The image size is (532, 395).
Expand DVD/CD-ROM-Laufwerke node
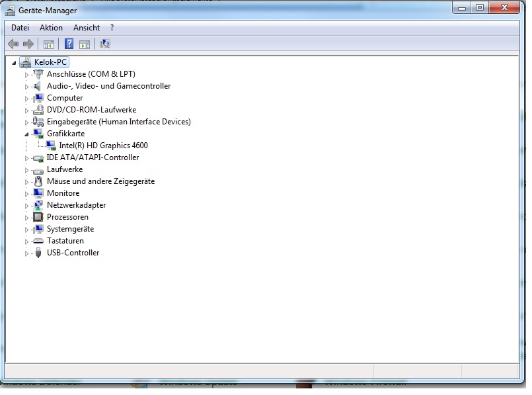point(27,110)
